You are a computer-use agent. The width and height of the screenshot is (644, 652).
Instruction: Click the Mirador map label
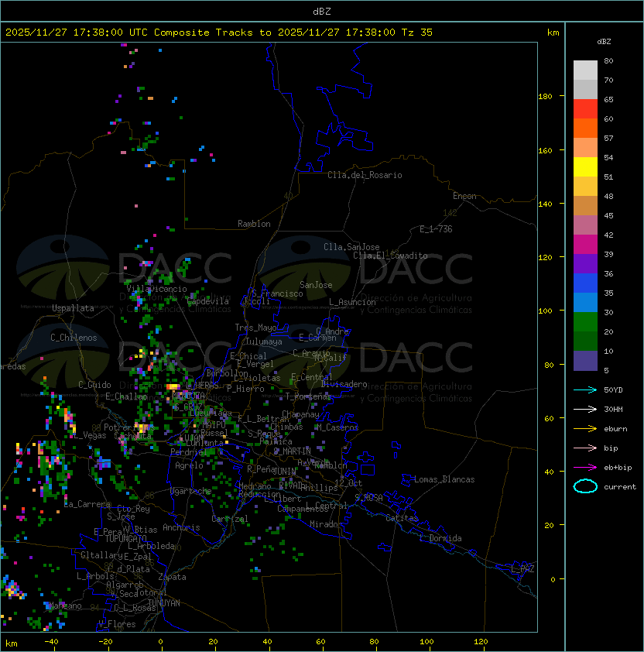click(x=327, y=524)
